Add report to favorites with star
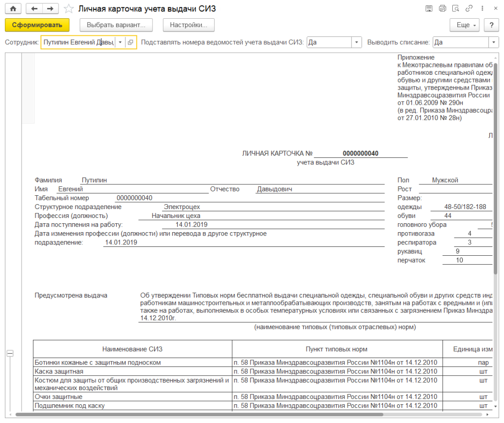The image size is (504, 423). 69,9
